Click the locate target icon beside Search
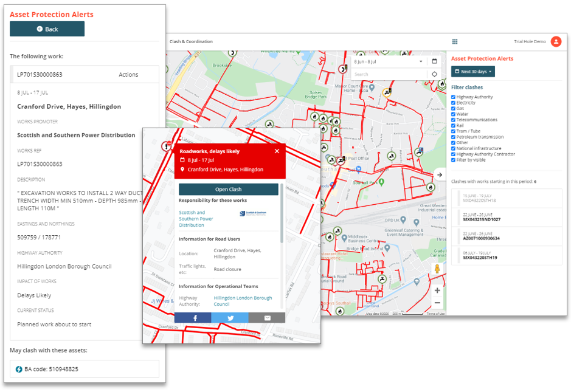 [435, 74]
